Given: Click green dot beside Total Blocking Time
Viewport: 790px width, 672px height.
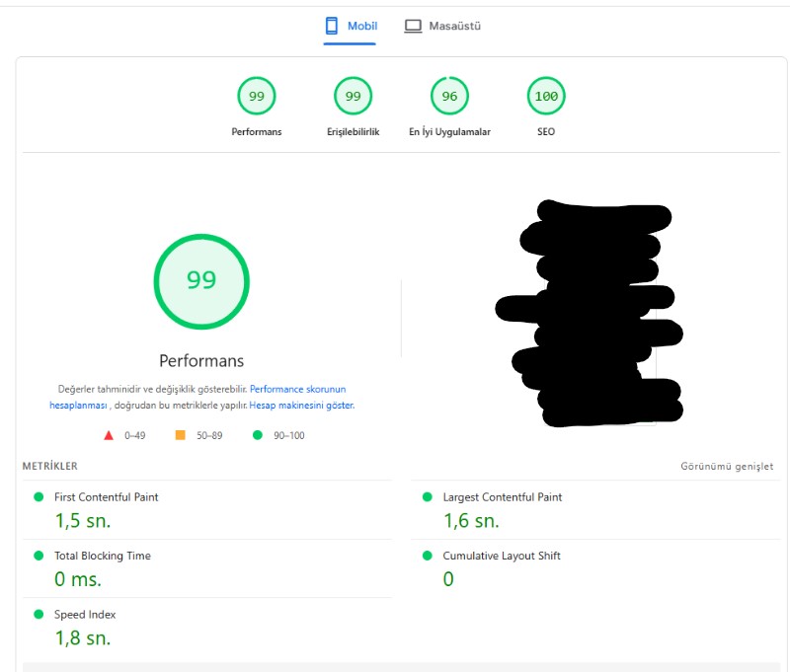Looking at the screenshot, I should (x=39, y=556).
